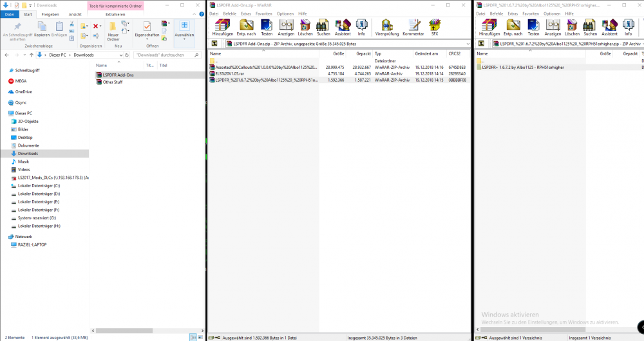Image resolution: width=644 pixels, height=341 pixels.
Task: Click Info icon in LSPDFR Add-Ons WinRAR window
Action: pos(361,27)
